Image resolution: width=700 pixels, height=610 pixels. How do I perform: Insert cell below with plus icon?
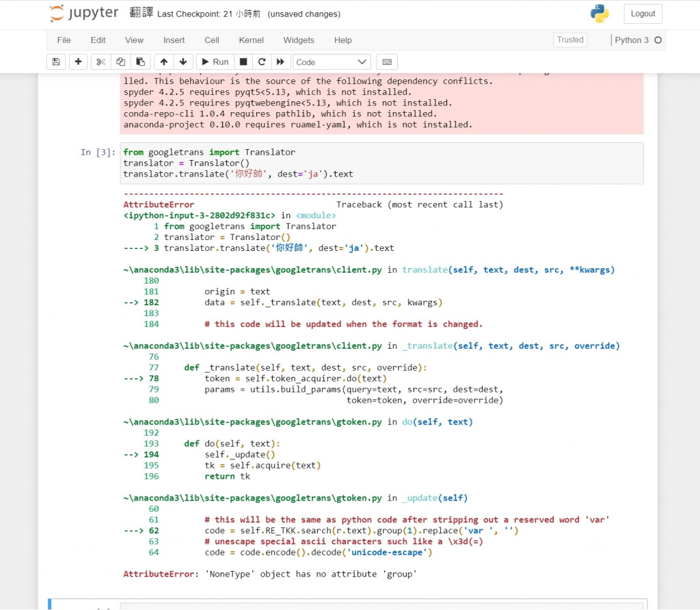[x=78, y=62]
